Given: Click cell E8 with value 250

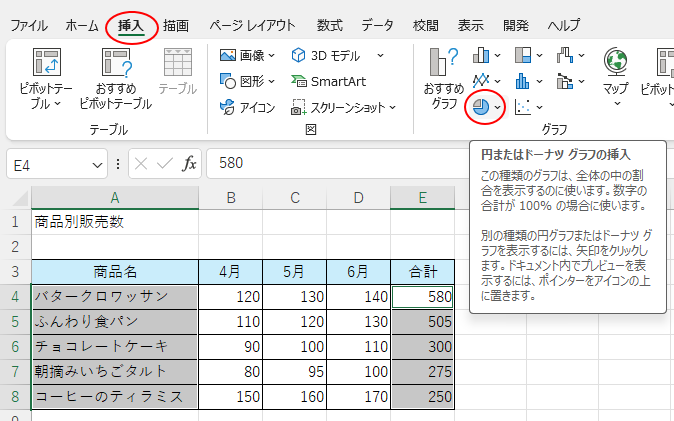Looking at the screenshot, I should point(423,396).
